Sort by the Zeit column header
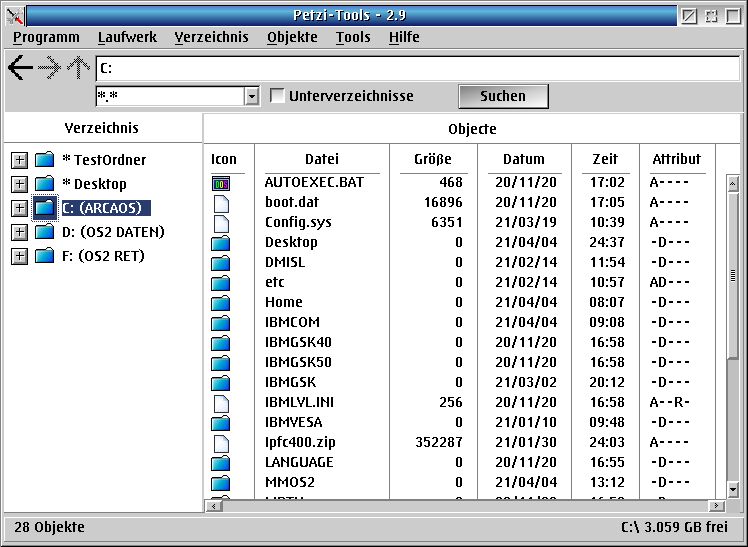Image resolution: width=748 pixels, height=547 pixels. [x=605, y=159]
